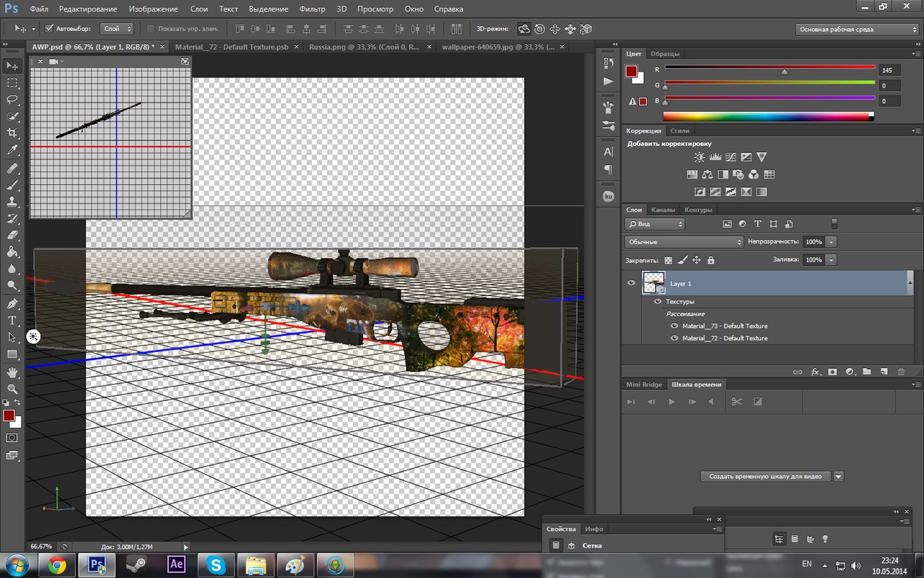Open the Изображение menu
Image resolution: width=924 pixels, height=578 pixels.
click(x=153, y=9)
